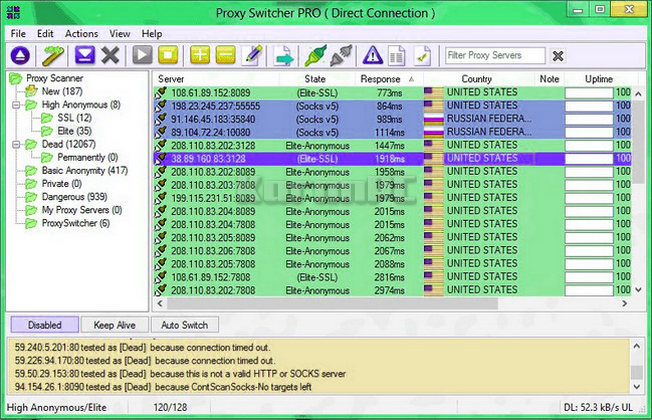Click the log line for 59.50.29.153:80

[180, 374]
